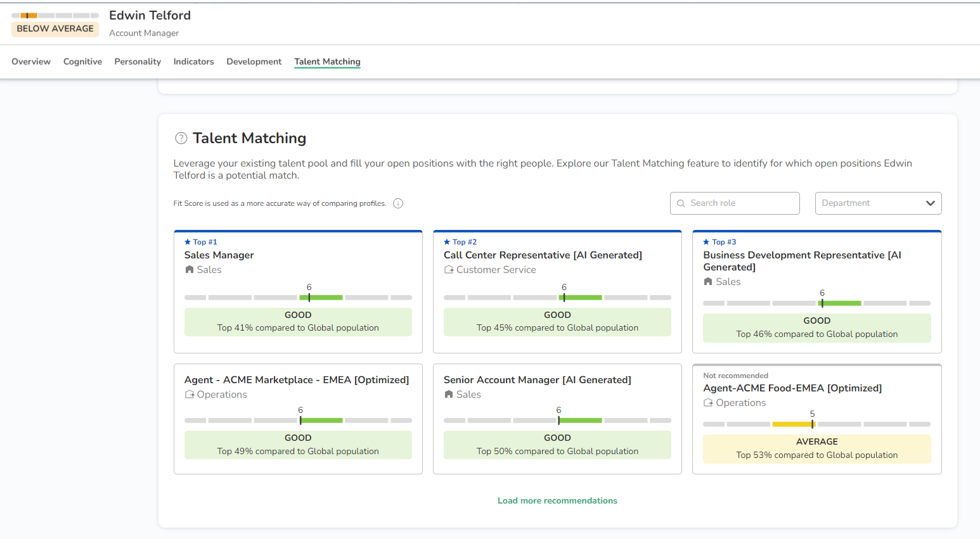Open the Cognitive tab
Screen dimensions: 980x539
(x=82, y=61)
